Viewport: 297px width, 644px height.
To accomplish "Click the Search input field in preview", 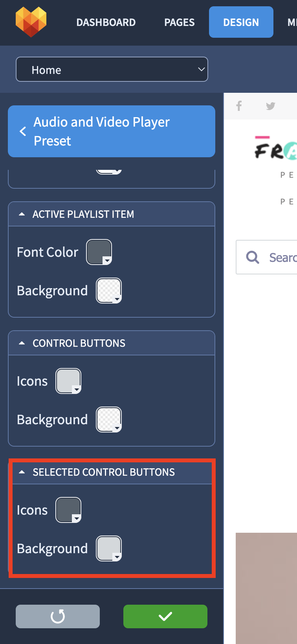I will point(266,257).
